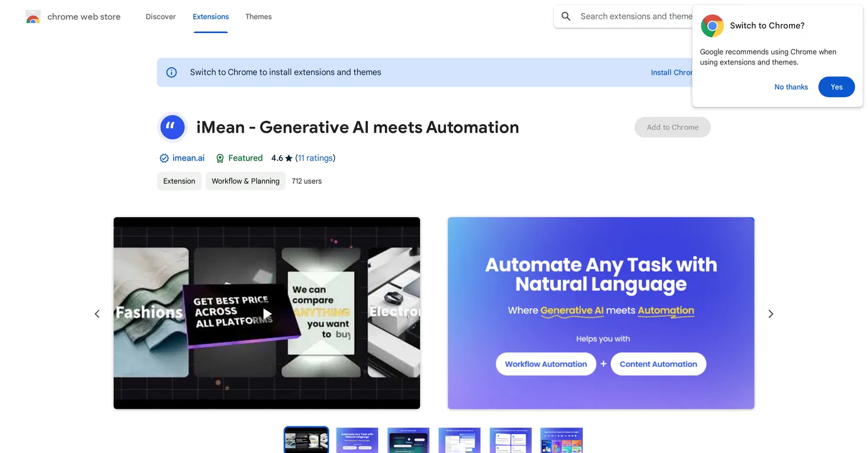The width and height of the screenshot is (868, 453).
Task: Click the Featured label text
Action: pos(246,158)
